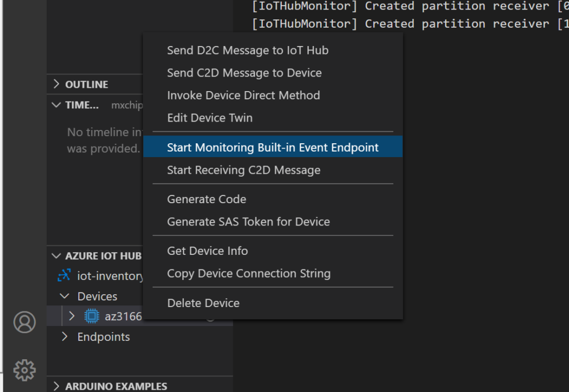Expand the Endpoints tree node
Screen dimensions: 569x392
[x=64, y=337]
